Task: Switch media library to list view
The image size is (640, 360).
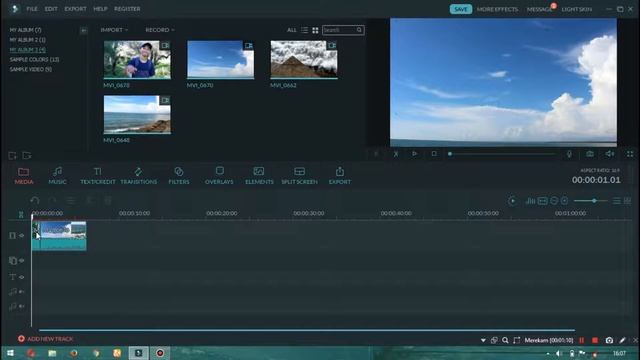Action: coord(304,30)
